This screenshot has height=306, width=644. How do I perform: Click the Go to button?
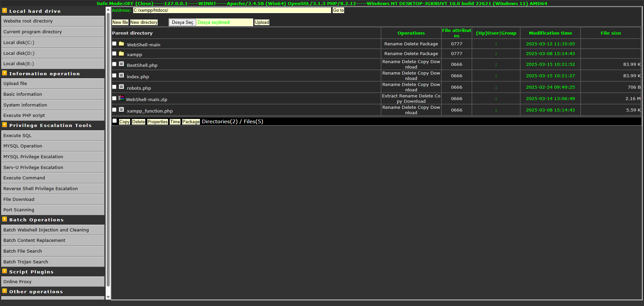click(338, 10)
